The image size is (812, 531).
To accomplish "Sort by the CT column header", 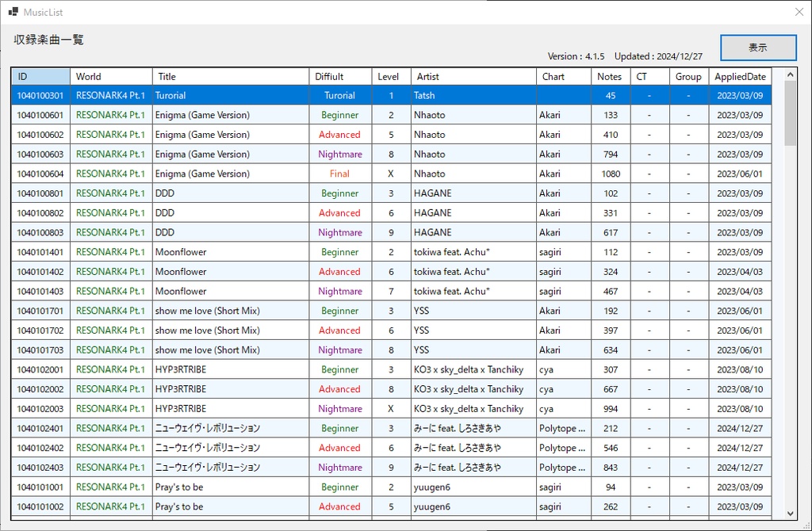I will click(x=649, y=76).
